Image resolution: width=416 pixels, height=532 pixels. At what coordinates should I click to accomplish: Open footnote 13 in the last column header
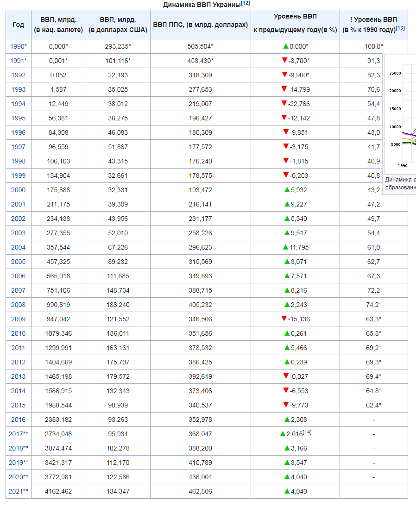point(400,28)
